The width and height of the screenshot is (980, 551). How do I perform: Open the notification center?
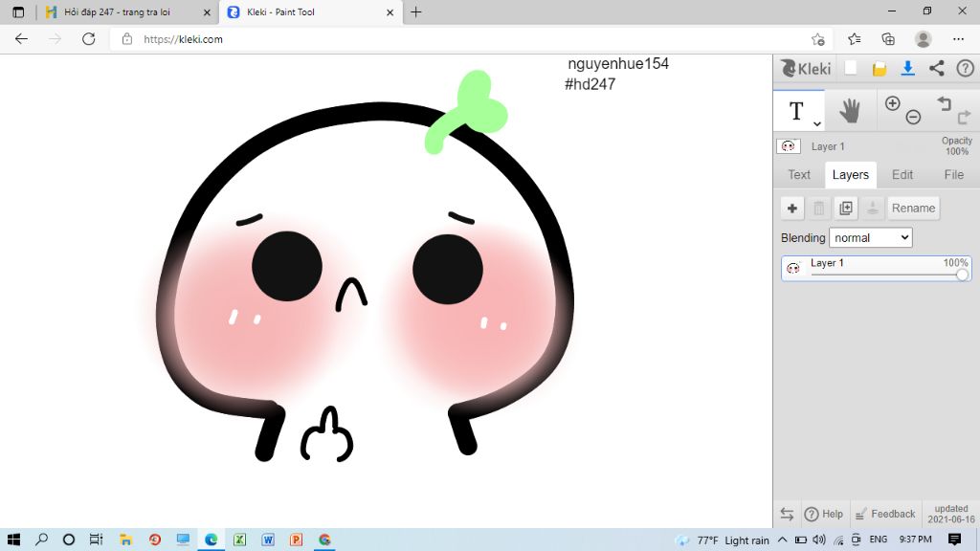point(954,540)
